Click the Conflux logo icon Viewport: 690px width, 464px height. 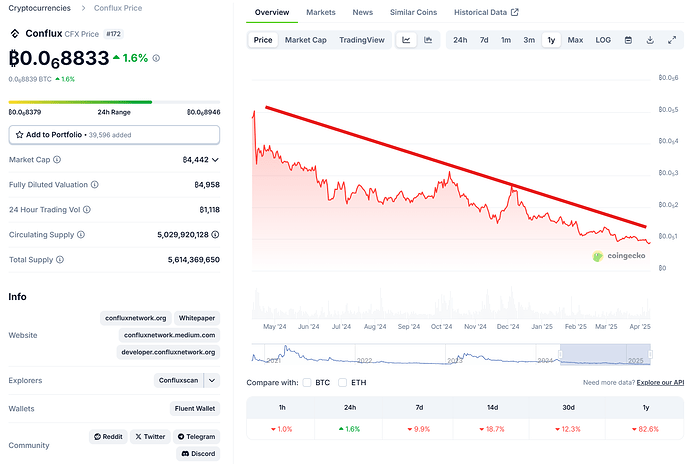click(15, 33)
